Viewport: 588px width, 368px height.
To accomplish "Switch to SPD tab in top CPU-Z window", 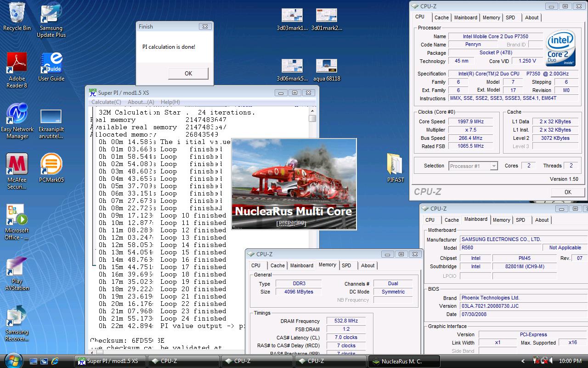I will pos(510,17).
